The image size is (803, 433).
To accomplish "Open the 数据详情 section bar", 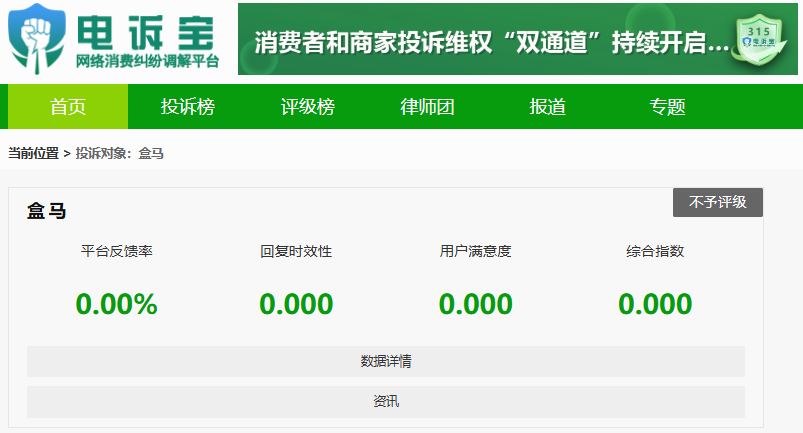I will click(x=386, y=361).
